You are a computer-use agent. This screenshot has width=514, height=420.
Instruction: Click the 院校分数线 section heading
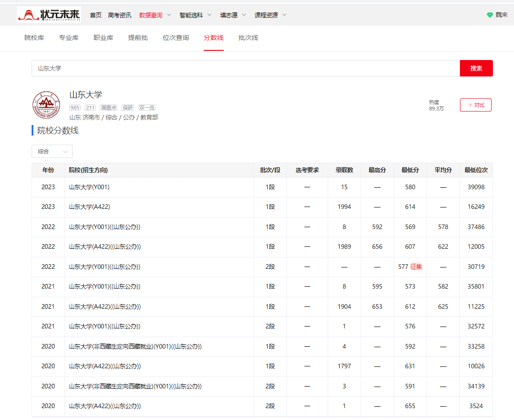58,131
